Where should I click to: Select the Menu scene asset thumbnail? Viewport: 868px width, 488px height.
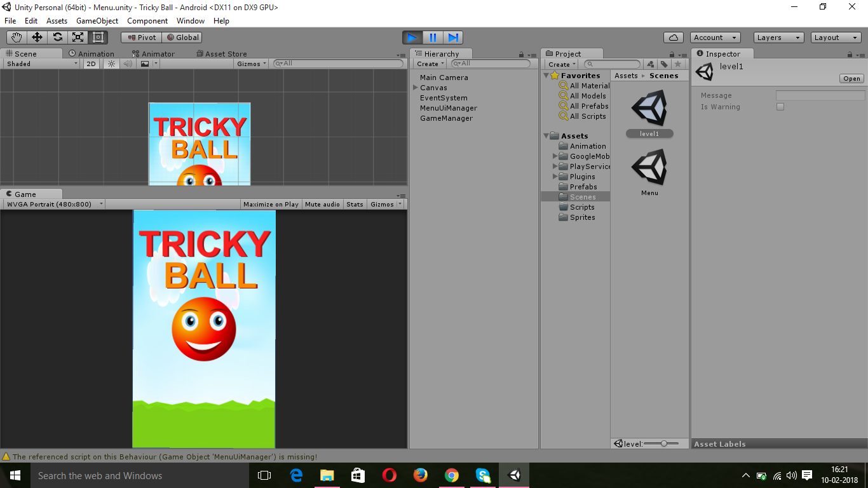coord(649,167)
